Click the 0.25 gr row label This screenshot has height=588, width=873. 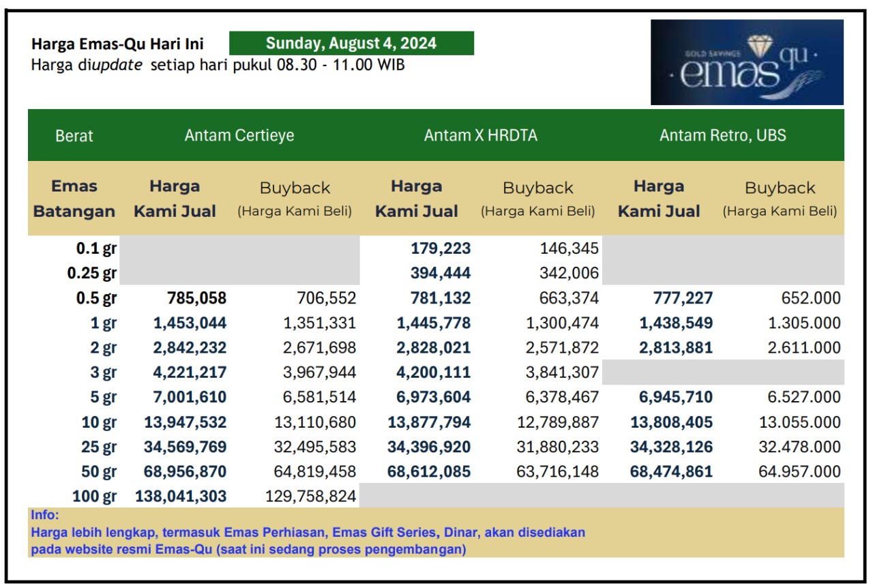(x=92, y=274)
